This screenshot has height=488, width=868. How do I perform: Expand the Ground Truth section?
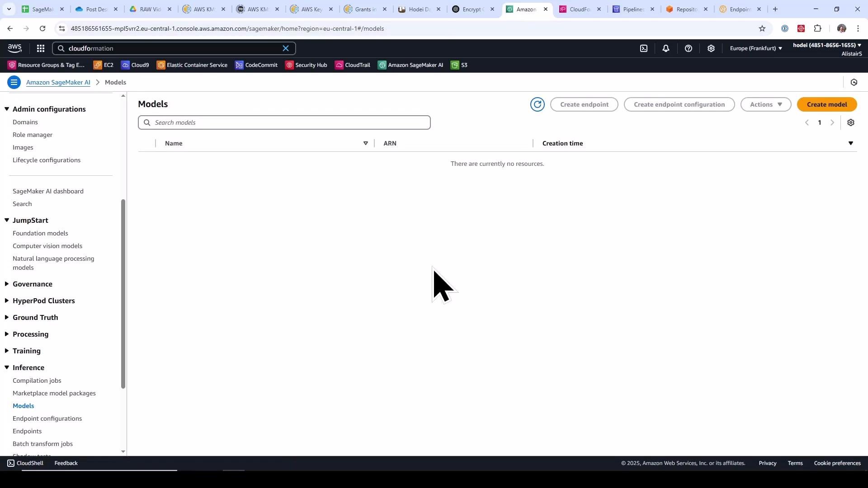(7, 317)
